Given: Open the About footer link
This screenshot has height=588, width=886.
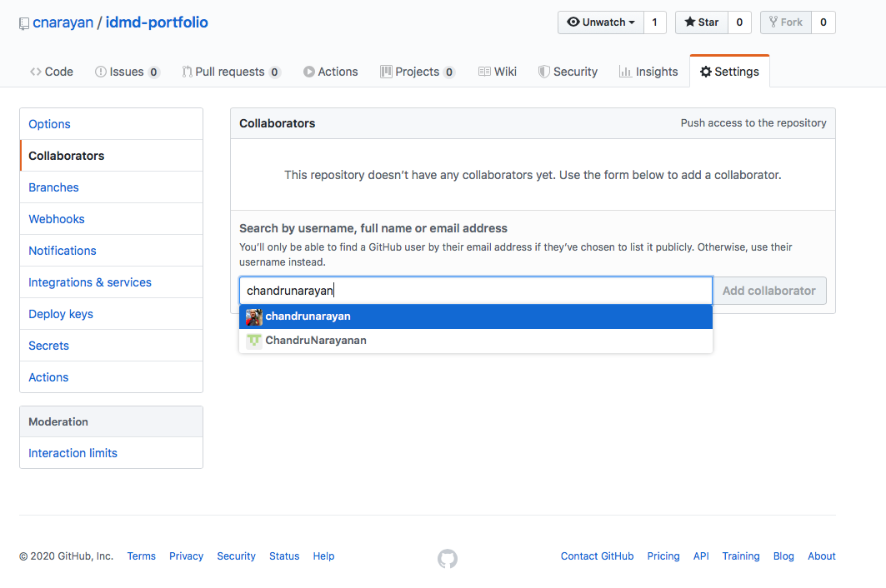Looking at the screenshot, I should 822,556.
